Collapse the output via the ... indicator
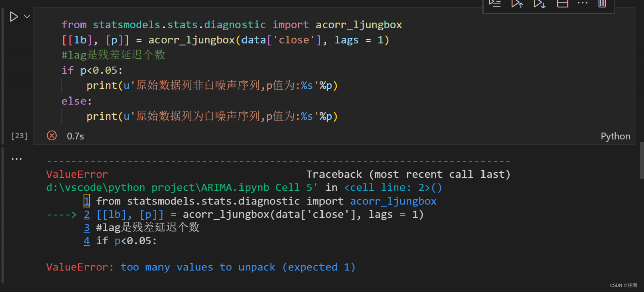This screenshot has height=292, width=644. [16, 158]
